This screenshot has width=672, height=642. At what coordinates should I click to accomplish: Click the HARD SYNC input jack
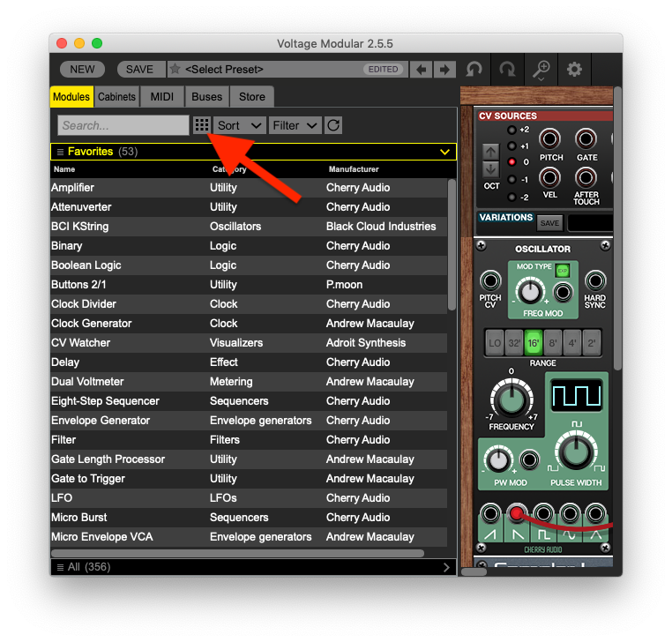click(595, 281)
